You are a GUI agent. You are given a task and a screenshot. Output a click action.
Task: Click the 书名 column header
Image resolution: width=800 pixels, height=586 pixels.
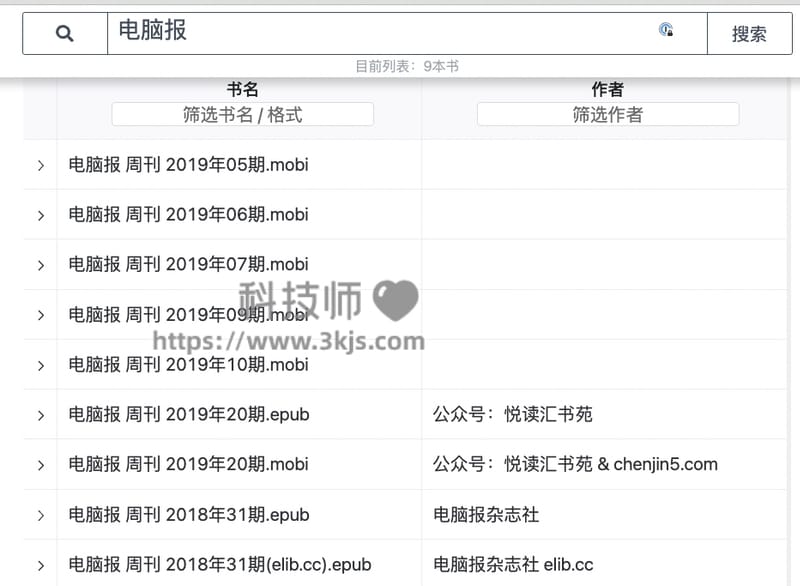(242, 89)
